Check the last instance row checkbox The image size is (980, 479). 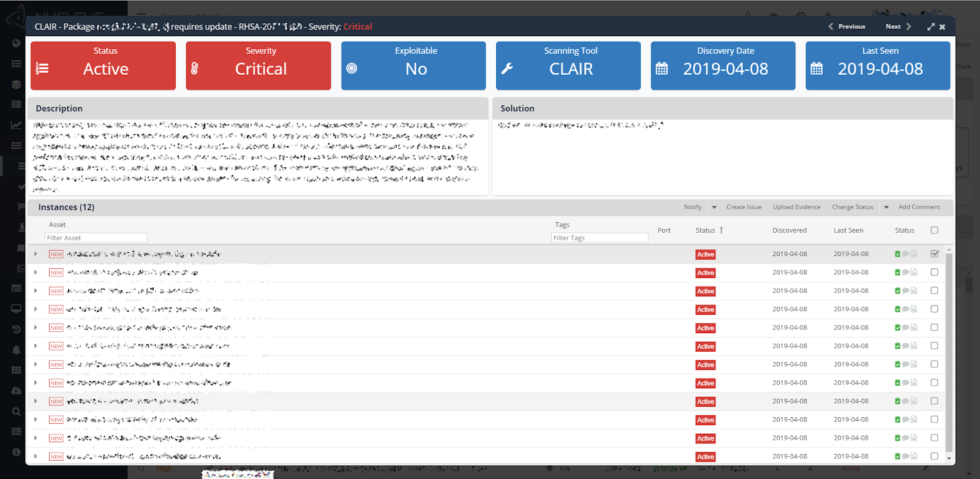pyautogui.click(x=934, y=456)
